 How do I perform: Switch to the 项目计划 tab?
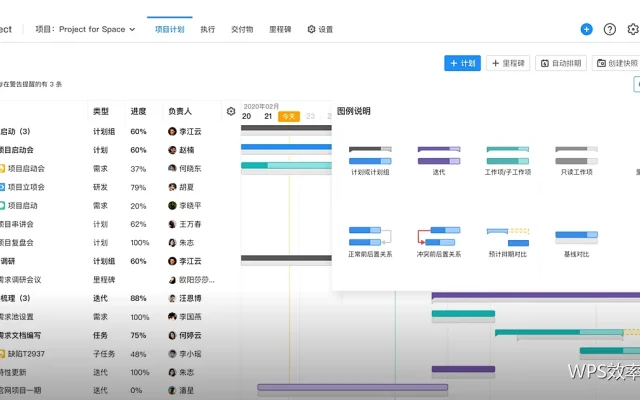[170, 29]
